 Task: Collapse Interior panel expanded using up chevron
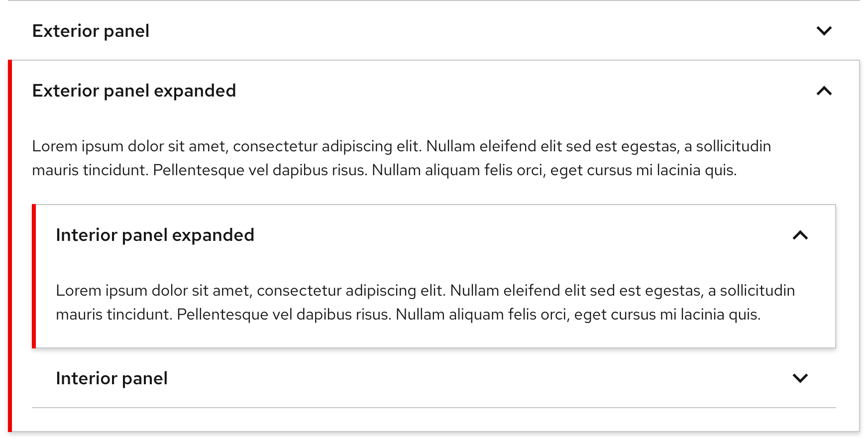click(800, 235)
